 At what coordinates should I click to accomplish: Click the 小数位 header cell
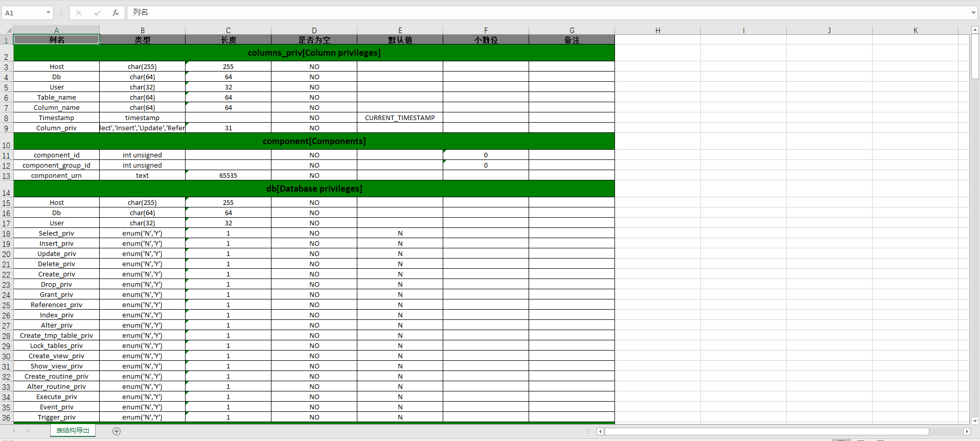[486, 40]
